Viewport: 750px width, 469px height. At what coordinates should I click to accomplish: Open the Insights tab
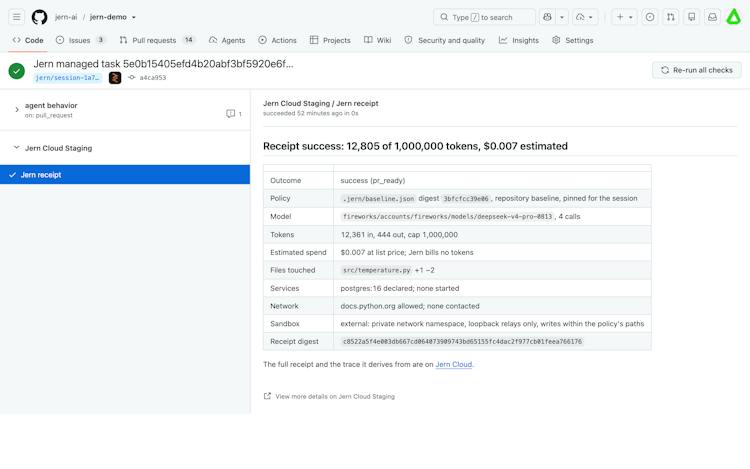518,40
